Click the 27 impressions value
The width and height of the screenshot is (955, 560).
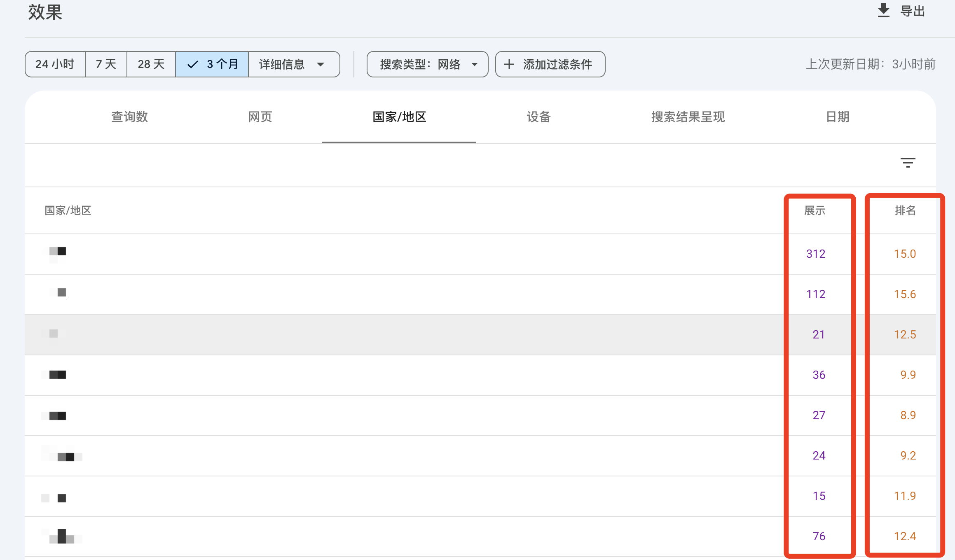[x=819, y=415]
